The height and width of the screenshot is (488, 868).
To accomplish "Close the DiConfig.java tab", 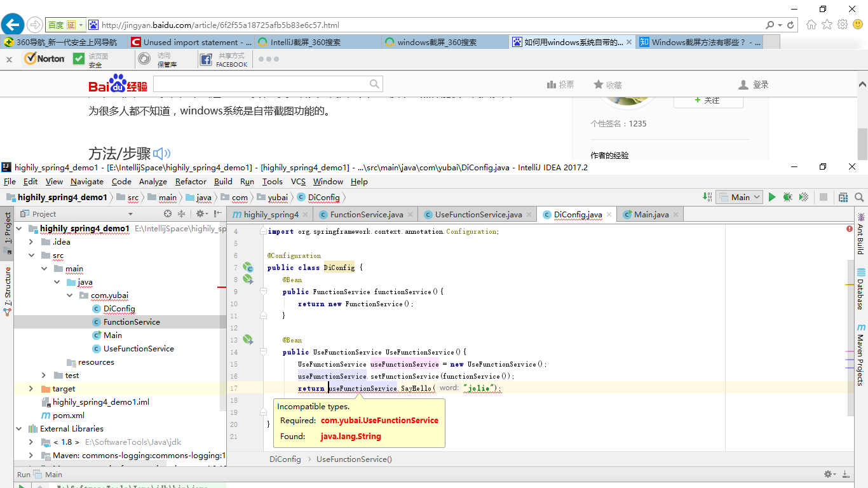I will 608,215.
